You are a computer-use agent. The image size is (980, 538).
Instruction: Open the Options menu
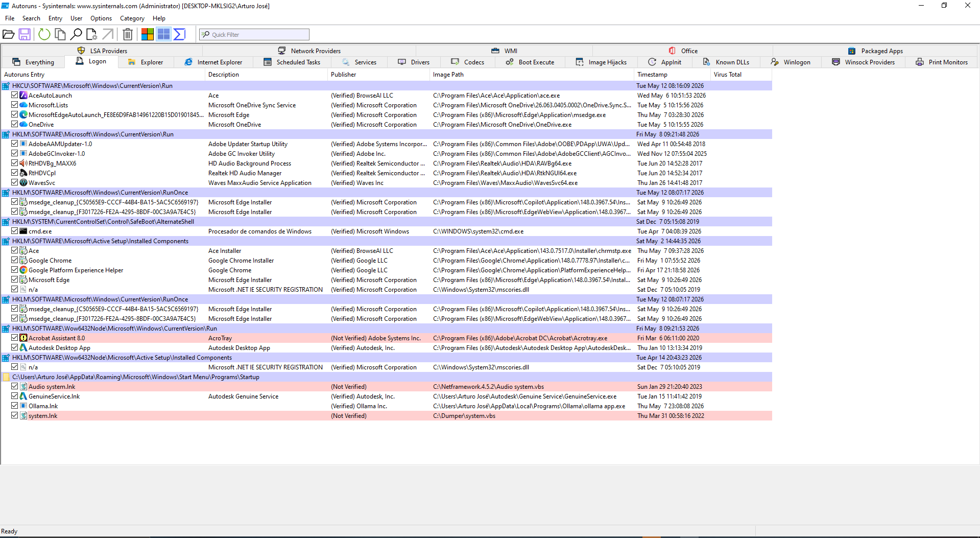click(101, 18)
